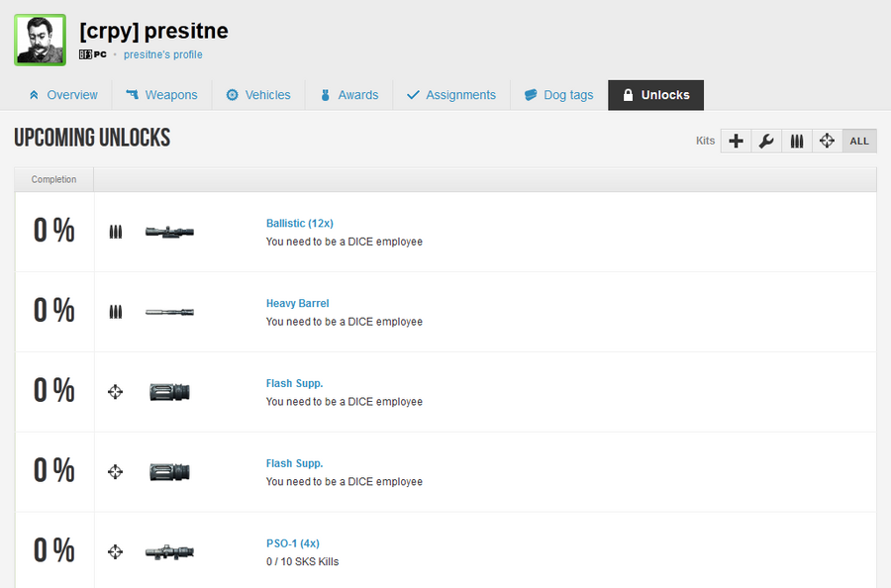Go to the Vehicles tab

(258, 95)
